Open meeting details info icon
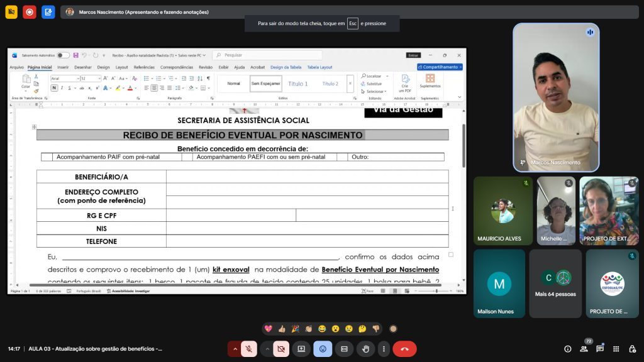 [567, 349]
